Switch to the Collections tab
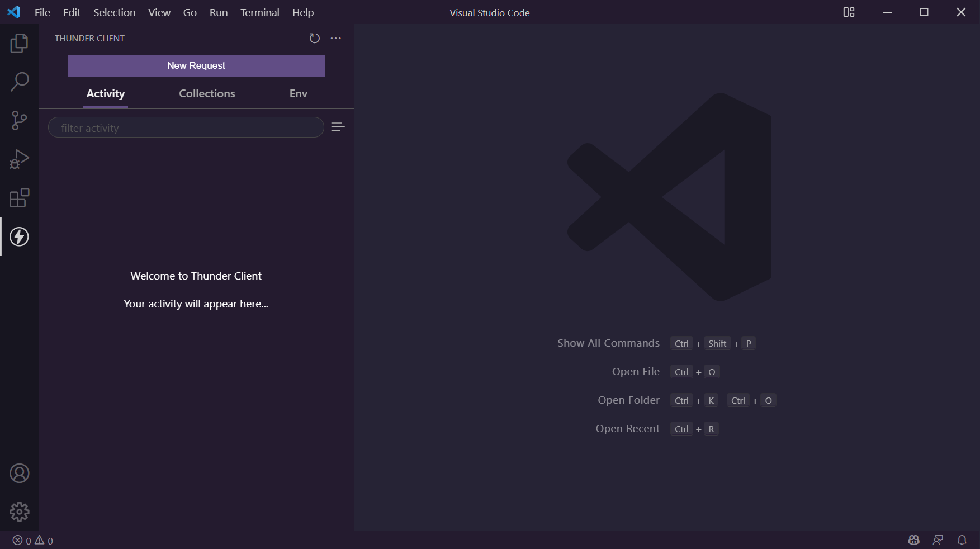980x549 pixels. 207,93
